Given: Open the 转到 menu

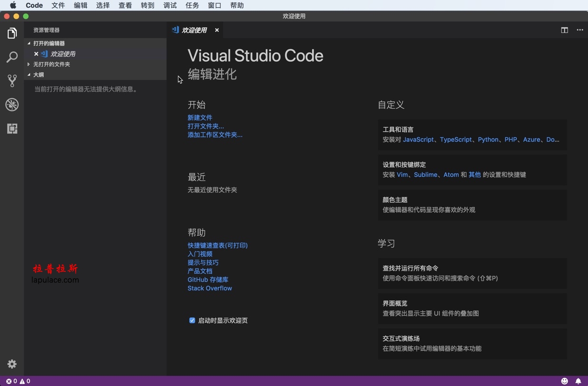Looking at the screenshot, I should (147, 5).
